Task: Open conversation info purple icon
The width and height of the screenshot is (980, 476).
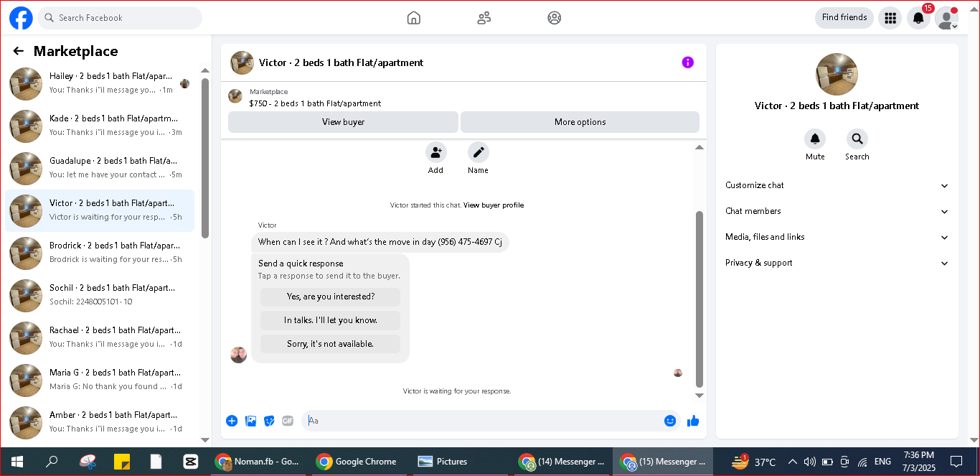Action: (687, 62)
